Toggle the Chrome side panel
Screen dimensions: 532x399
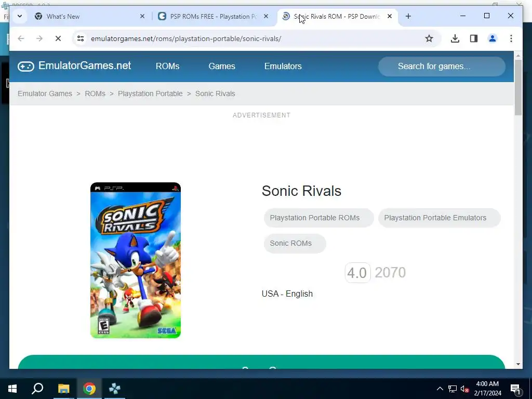click(474, 38)
